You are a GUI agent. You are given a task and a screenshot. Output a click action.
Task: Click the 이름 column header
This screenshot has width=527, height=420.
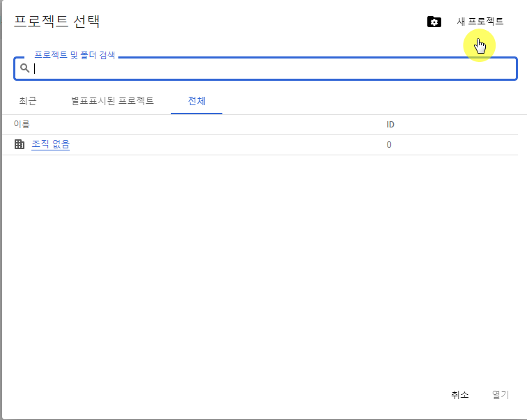coord(22,124)
